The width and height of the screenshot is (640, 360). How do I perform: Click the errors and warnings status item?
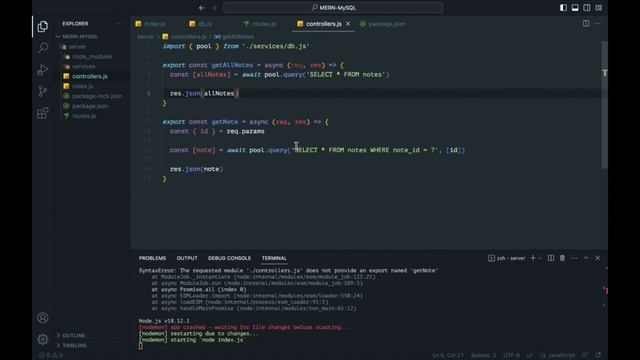click(51, 356)
